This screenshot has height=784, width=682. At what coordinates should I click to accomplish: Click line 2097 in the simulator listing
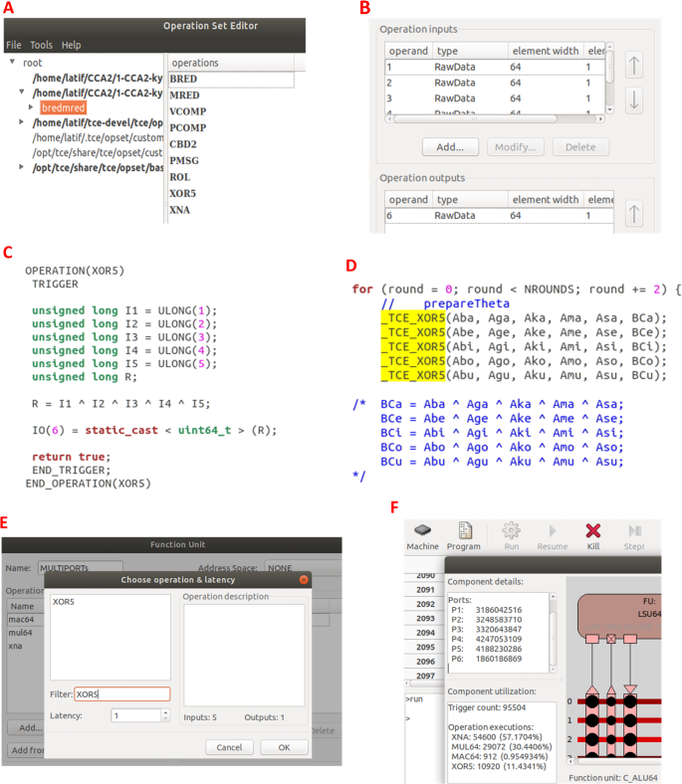tap(425, 676)
